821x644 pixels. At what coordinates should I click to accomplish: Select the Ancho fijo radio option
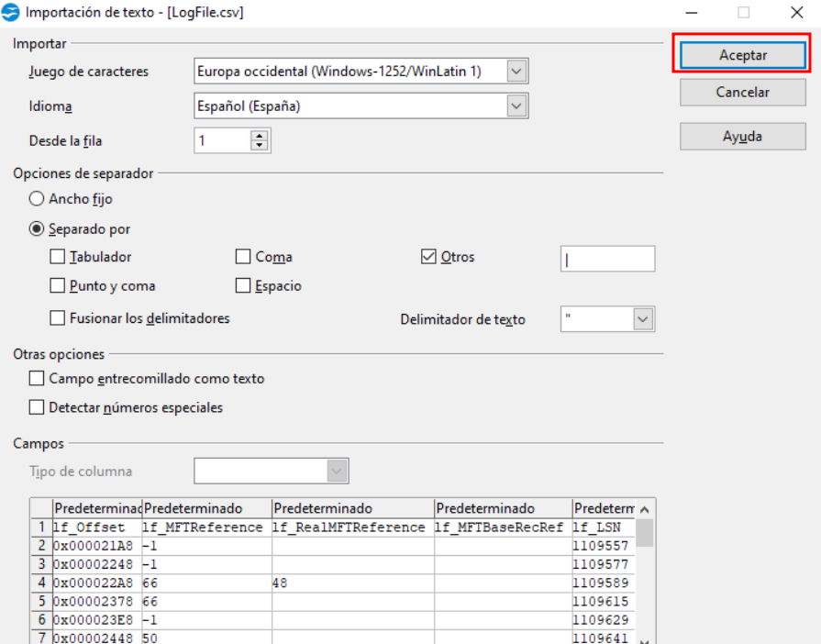37,198
